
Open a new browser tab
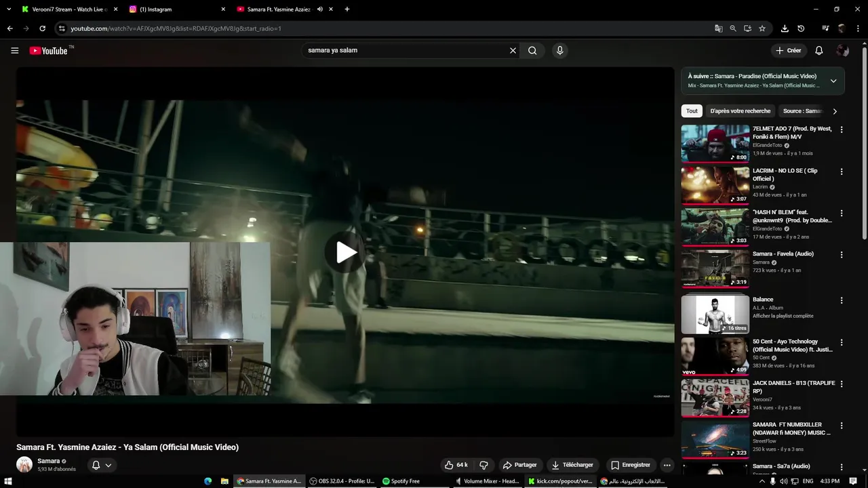pos(347,9)
